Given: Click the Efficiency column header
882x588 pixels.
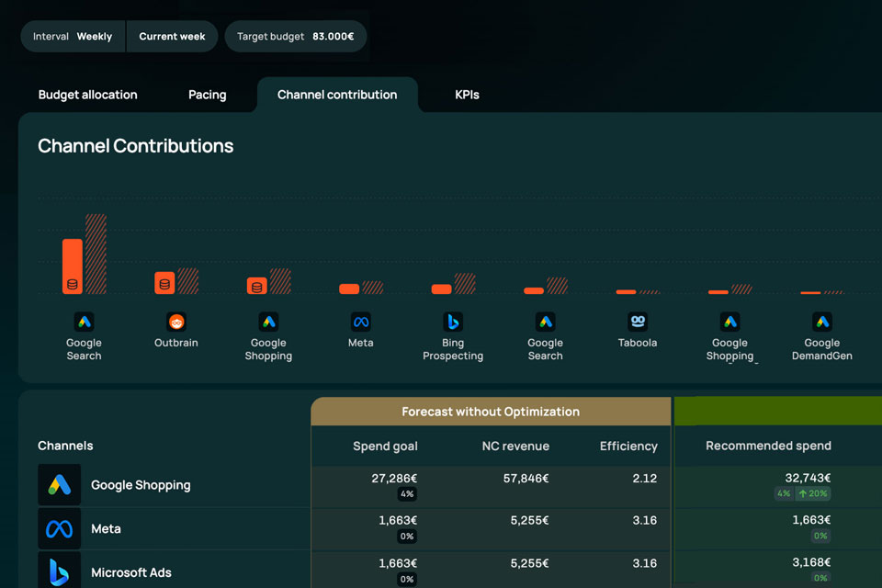Looking at the screenshot, I should coord(628,447).
